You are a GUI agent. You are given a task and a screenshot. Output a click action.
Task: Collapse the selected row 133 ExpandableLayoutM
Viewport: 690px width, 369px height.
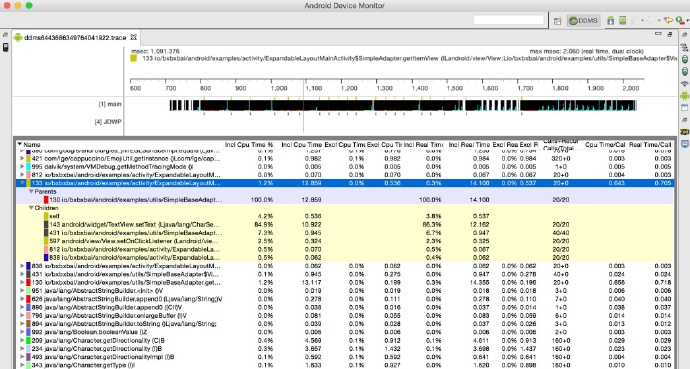[22, 183]
